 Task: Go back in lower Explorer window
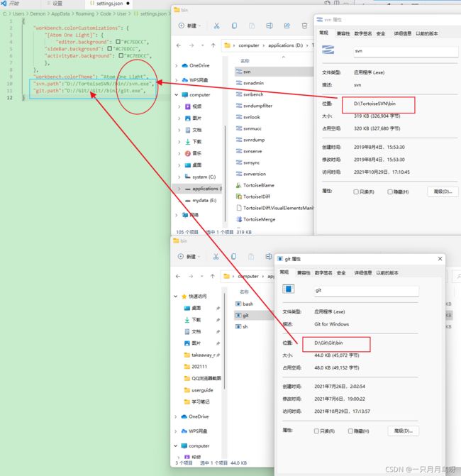(x=178, y=276)
